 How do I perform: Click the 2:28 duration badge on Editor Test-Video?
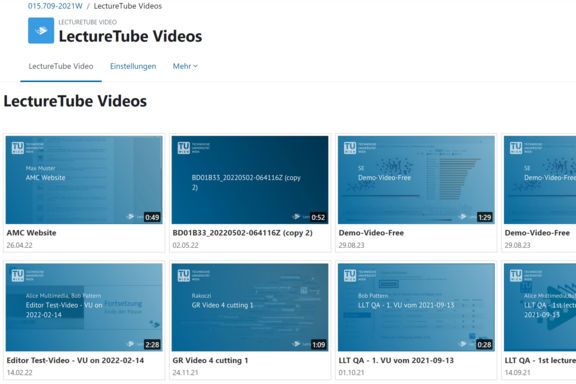(152, 345)
